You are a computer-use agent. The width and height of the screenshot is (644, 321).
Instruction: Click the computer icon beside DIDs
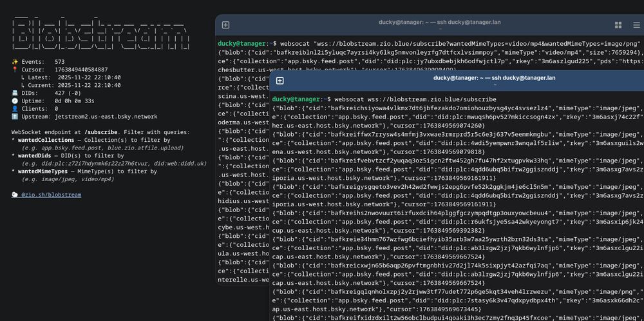coord(15,93)
